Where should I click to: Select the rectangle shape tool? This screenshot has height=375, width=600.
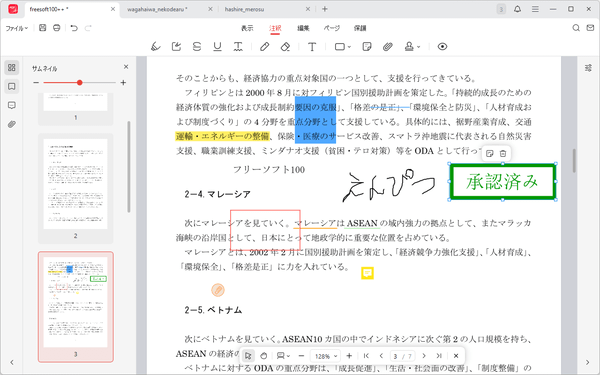click(339, 47)
